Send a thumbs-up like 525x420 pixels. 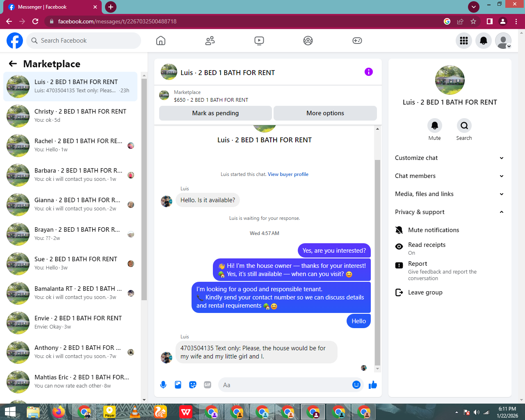(x=373, y=385)
